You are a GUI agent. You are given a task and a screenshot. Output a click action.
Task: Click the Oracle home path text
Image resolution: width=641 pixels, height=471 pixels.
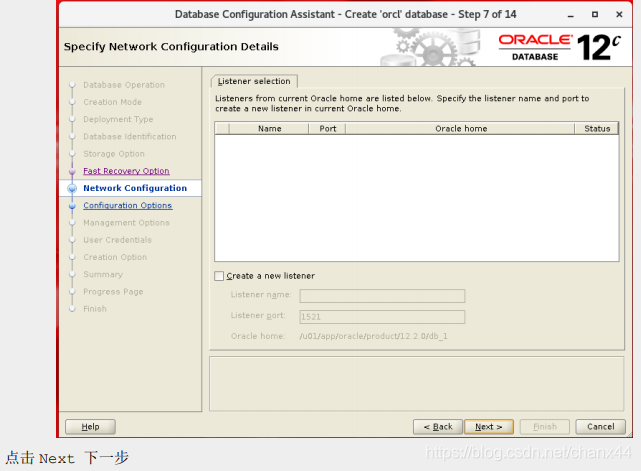pos(373,336)
